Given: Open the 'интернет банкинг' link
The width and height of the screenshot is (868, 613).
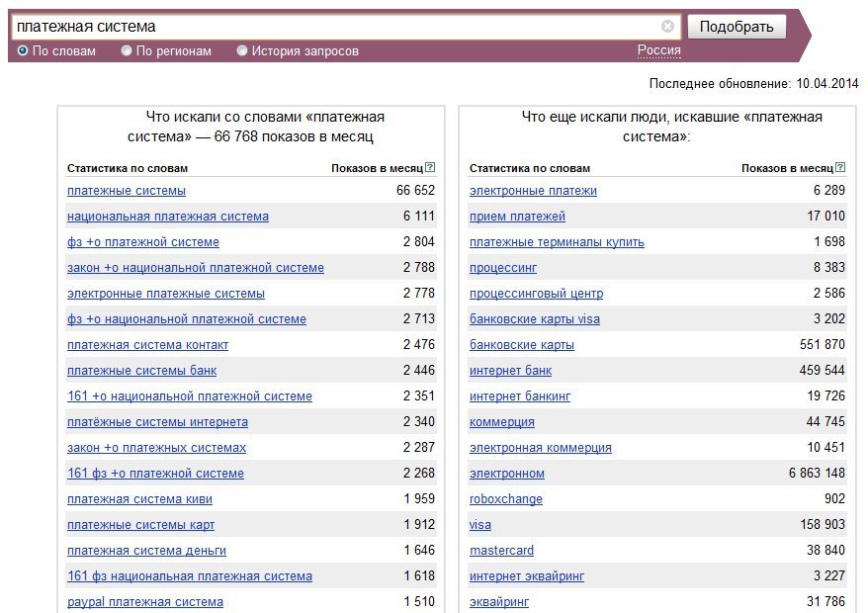Looking at the screenshot, I should click(x=520, y=396).
